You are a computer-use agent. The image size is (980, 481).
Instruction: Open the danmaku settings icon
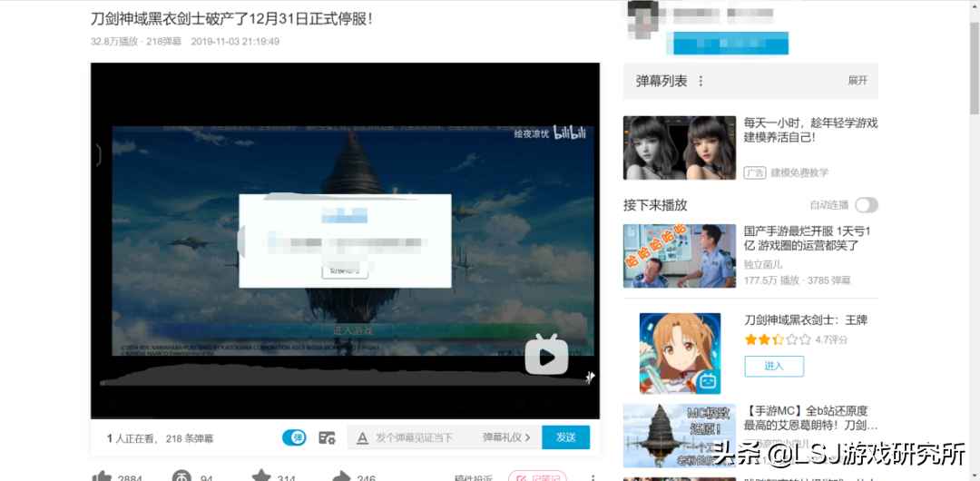[327, 437]
